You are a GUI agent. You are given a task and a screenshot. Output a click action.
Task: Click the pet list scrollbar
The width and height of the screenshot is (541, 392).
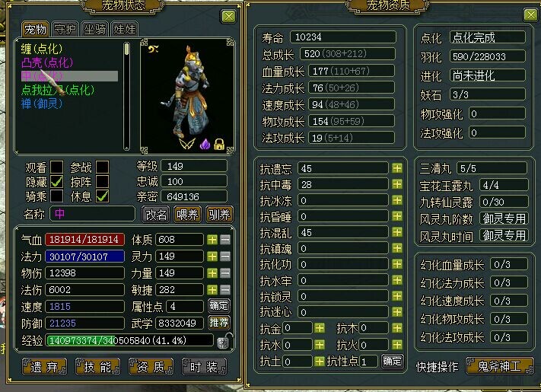(127, 96)
